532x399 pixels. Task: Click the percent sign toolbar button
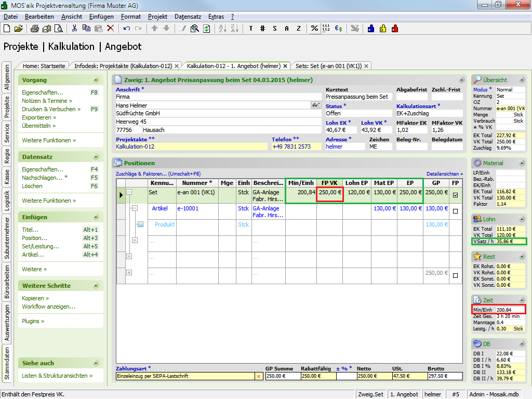(314, 29)
